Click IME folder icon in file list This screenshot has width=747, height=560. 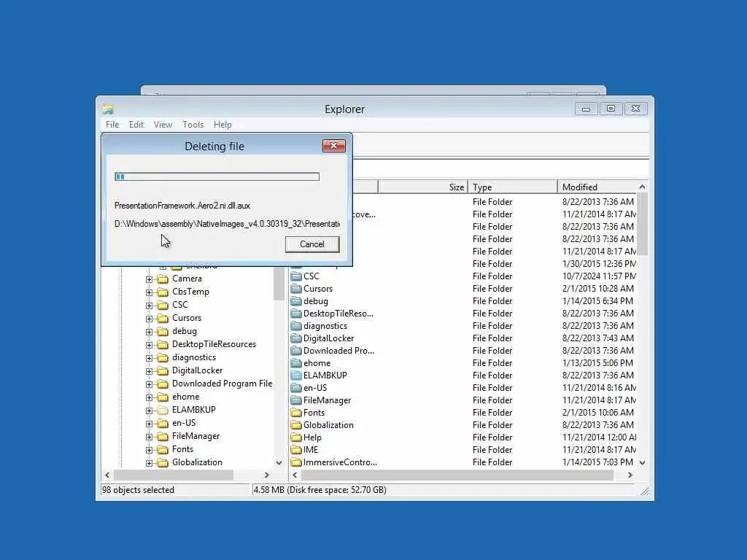296,449
